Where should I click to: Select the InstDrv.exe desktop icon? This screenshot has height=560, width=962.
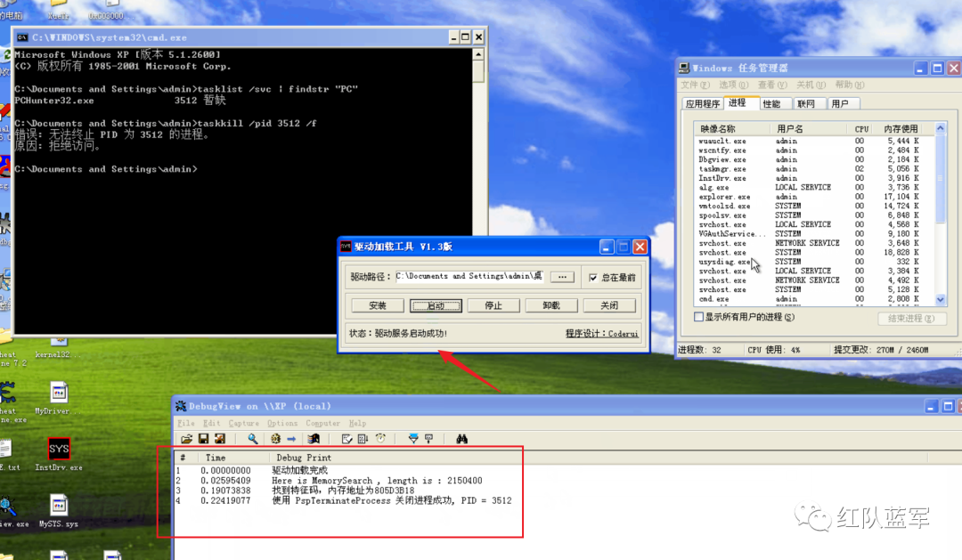click(x=59, y=455)
